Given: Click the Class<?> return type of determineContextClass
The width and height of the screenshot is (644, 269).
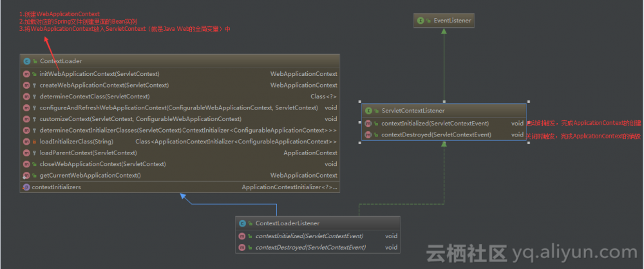Looking at the screenshot, I should click(324, 97).
